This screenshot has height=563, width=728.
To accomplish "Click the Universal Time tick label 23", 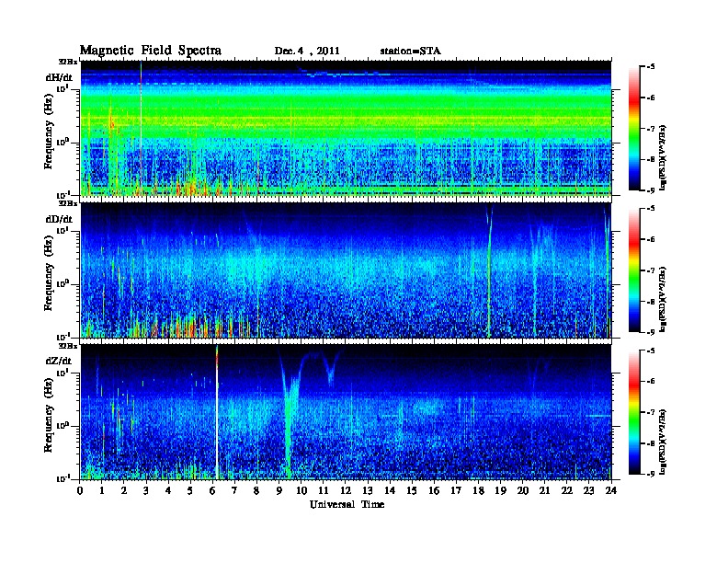I will 589,490.
